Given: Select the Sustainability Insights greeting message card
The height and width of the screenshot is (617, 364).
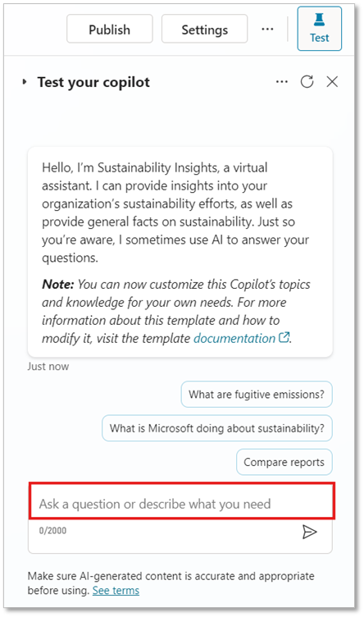Looking at the screenshot, I should pyautogui.click(x=180, y=252).
